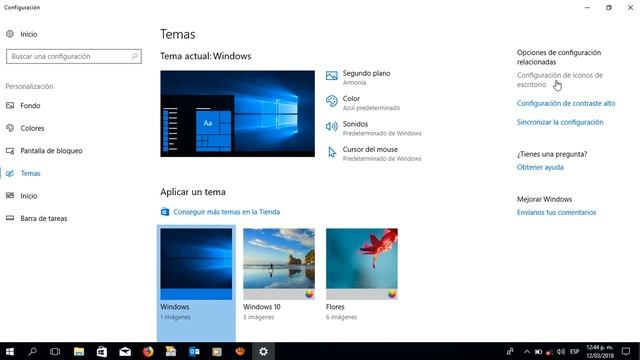Image resolution: width=640 pixels, height=360 pixels.
Task: Open taskbar search magnifier
Action: tap(32, 351)
